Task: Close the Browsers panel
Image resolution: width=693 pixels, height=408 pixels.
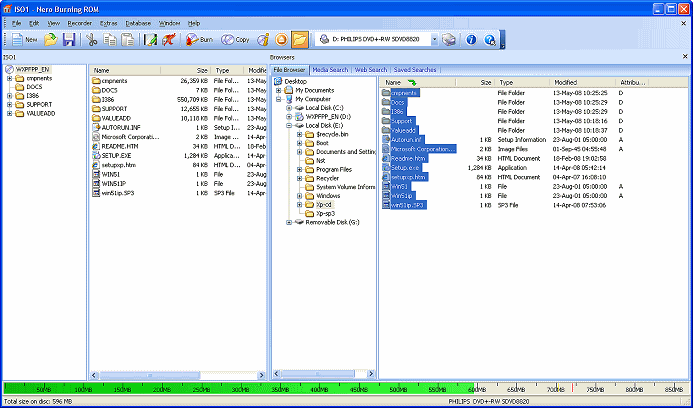Action: (685, 57)
